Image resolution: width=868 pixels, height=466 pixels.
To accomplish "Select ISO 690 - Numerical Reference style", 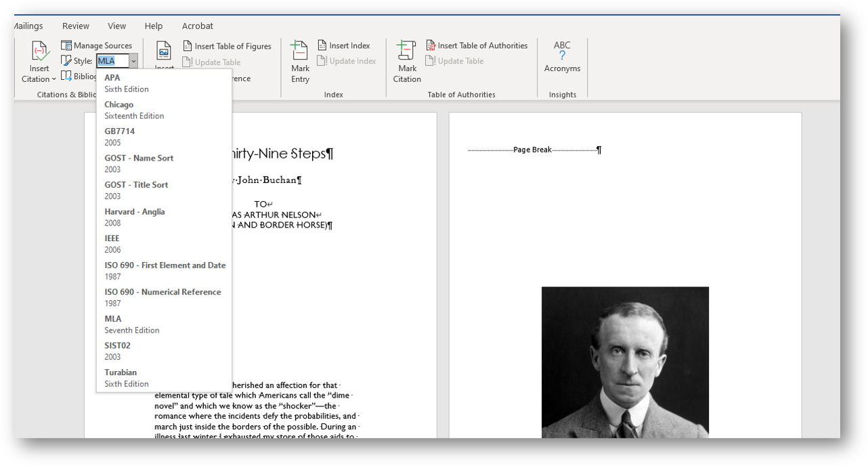I will tap(163, 297).
